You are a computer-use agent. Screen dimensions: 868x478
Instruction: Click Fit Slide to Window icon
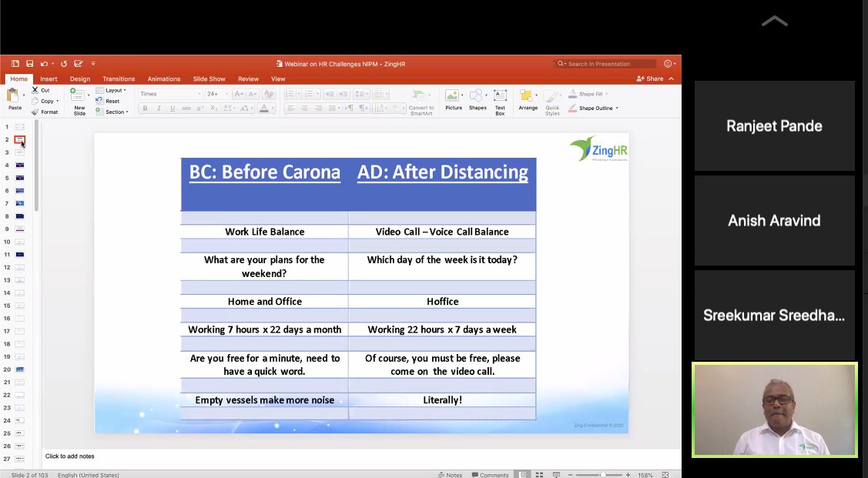tap(665, 475)
